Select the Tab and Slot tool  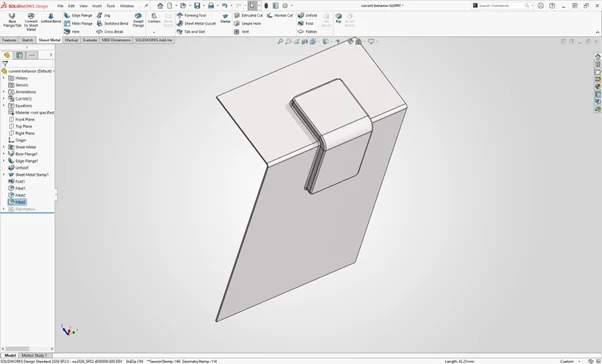point(191,31)
